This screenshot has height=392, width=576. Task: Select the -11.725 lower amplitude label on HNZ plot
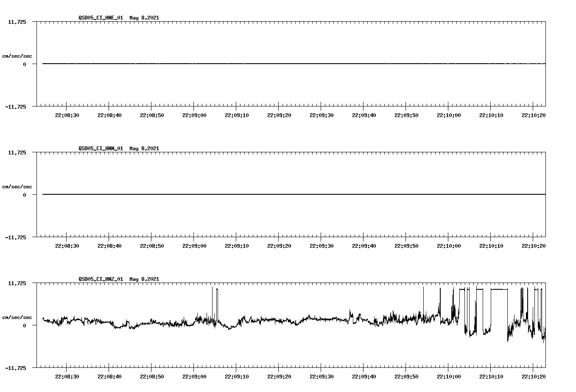click(15, 368)
